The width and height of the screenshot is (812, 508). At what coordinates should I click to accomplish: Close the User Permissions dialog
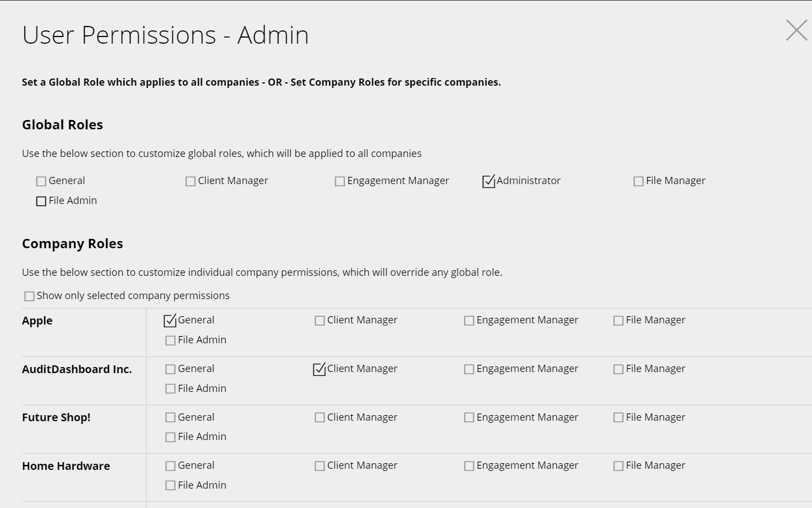[797, 30]
